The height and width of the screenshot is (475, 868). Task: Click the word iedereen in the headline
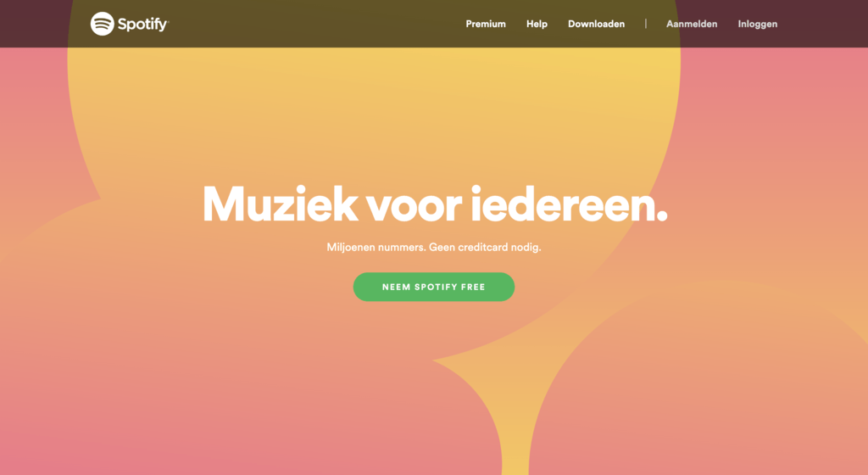pyautogui.click(x=563, y=204)
